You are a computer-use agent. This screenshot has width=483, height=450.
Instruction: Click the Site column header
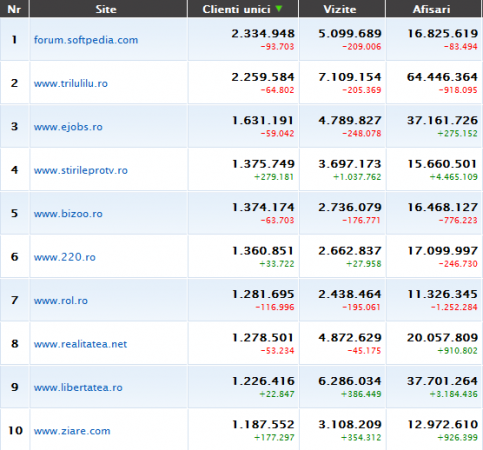(106, 9)
